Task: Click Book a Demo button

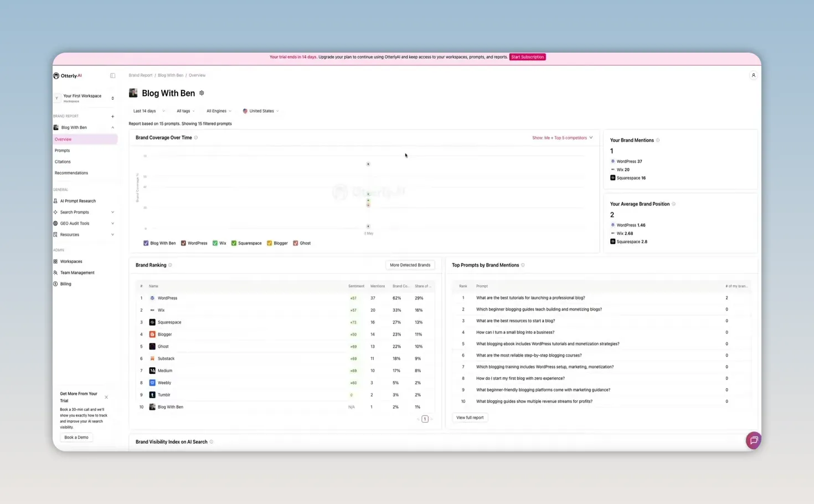Action: pos(76,438)
